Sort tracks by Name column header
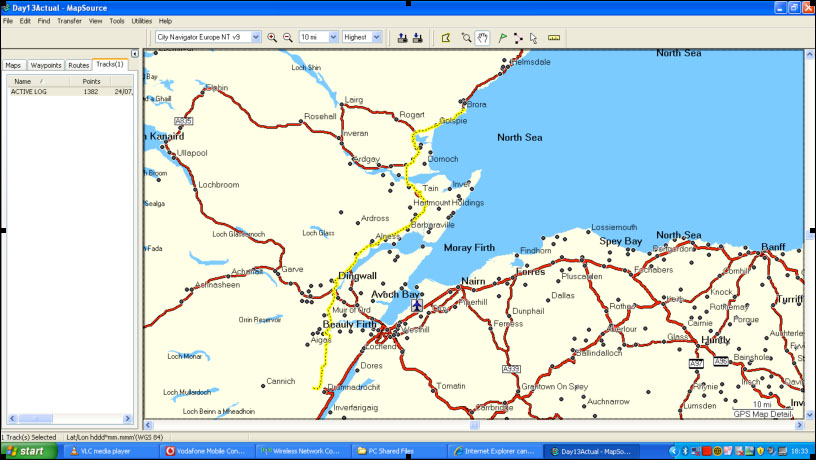 (x=37, y=81)
